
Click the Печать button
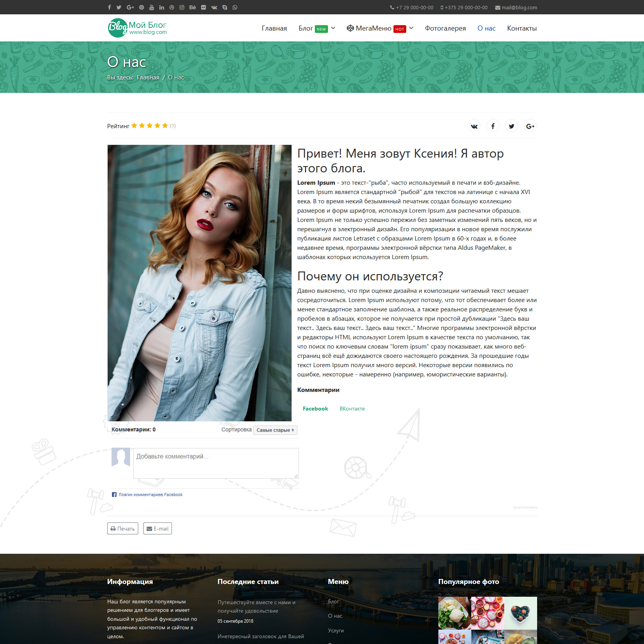(x=123, y=529)
